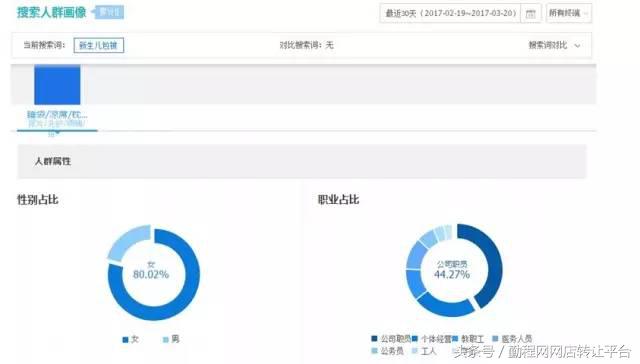
Task: Click the badge beside 搜索人群画像 title
Action: tap(109, 12)
